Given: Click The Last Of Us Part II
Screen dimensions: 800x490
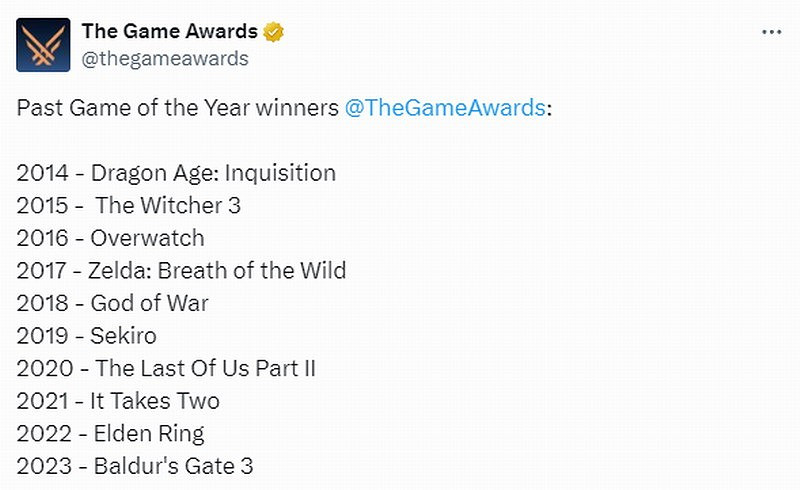Looking at the screenshot, I should (x=205, y=368).
